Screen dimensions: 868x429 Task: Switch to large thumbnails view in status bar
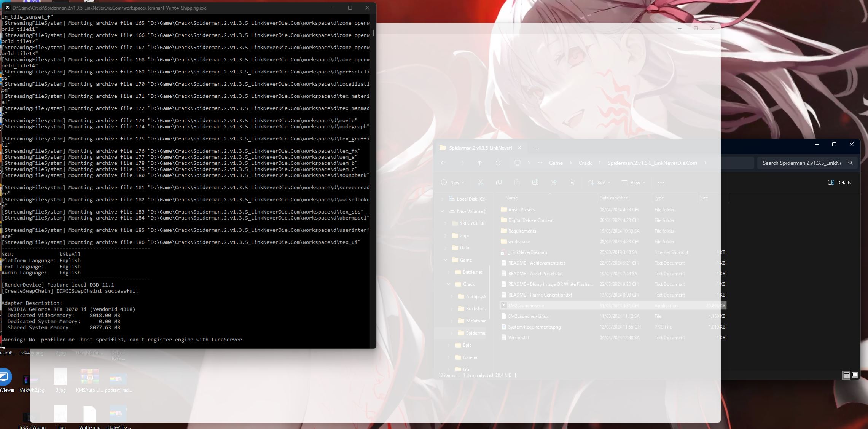click(854, 375)
